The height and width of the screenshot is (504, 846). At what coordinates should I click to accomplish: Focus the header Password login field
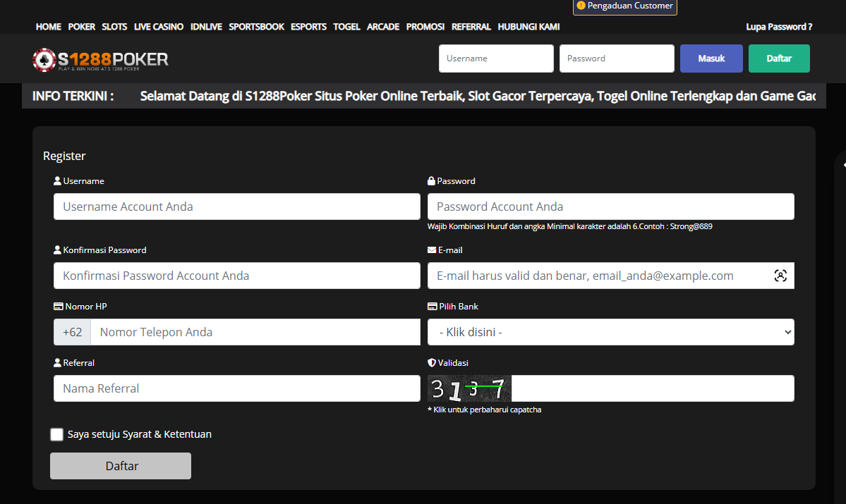[x=617, y=59]
